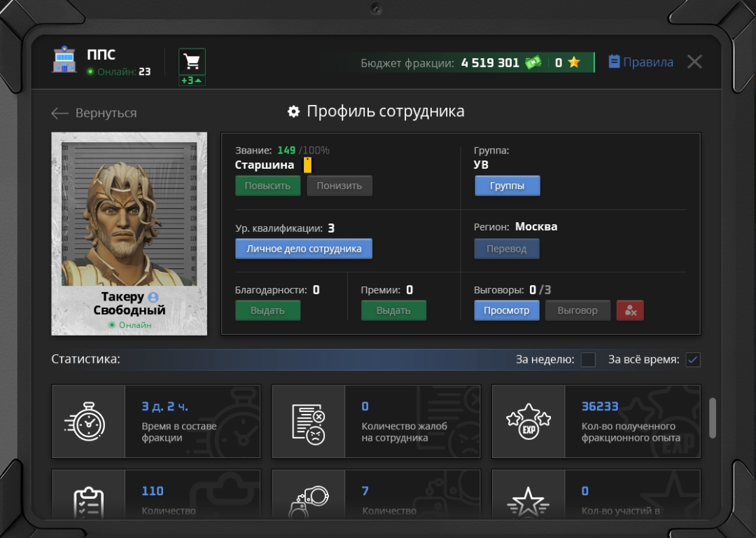Click the ППС faction building icon
The image size is (756, 538).
[64, 60]
